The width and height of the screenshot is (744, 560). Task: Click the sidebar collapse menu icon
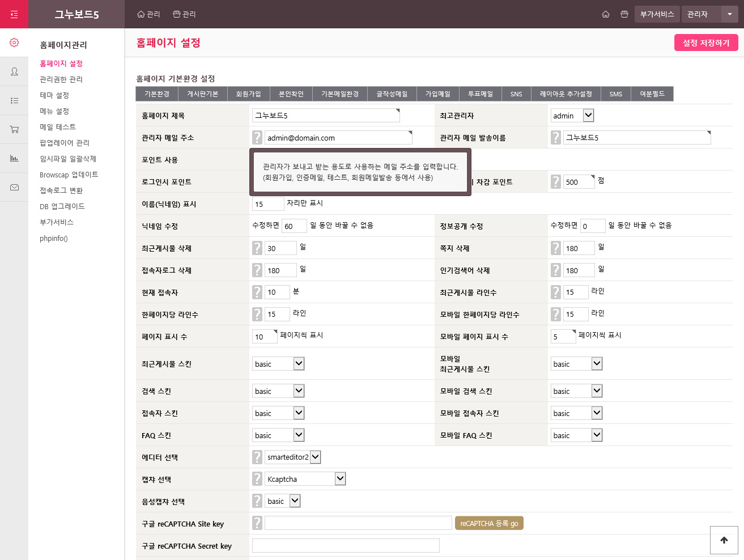pos(14,14)
